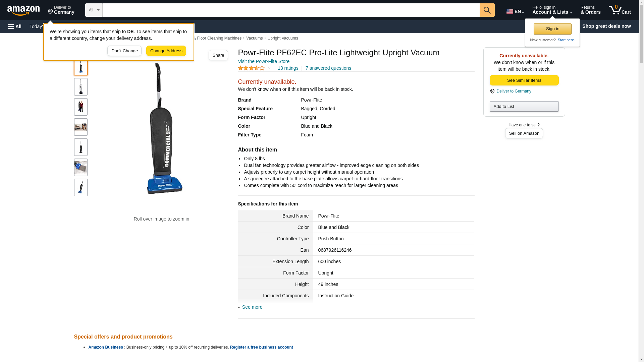Select the thumbnail showing person with vacuum
Screen dimensions: 644x362
(81, 107)
